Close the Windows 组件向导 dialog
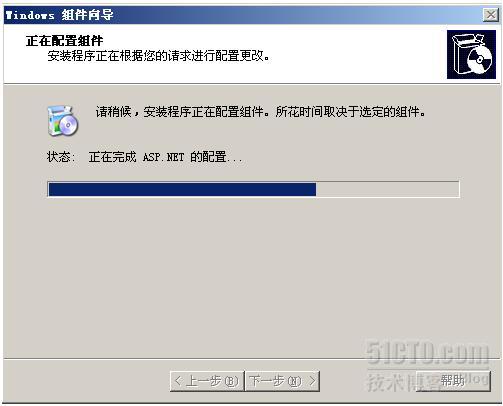Image resolution: width=503 pixels, height=406 pixels. (x=491, y=15)
